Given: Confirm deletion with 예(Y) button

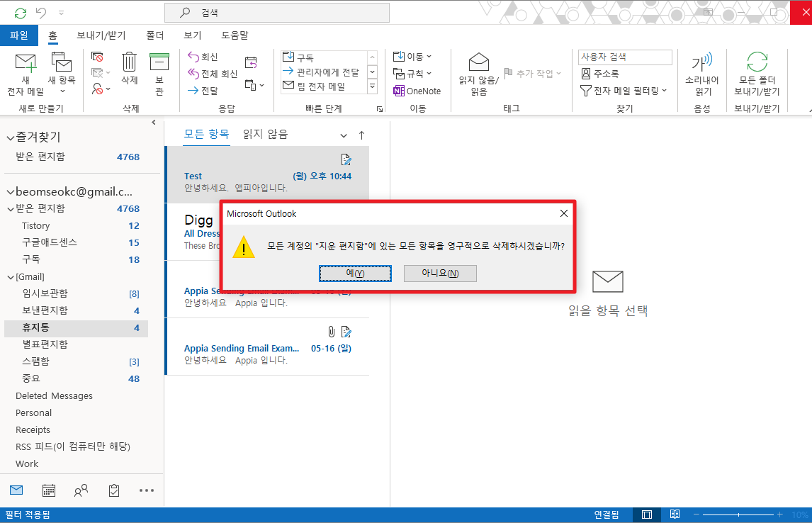Looking at the screenshot, I should 355,274.
